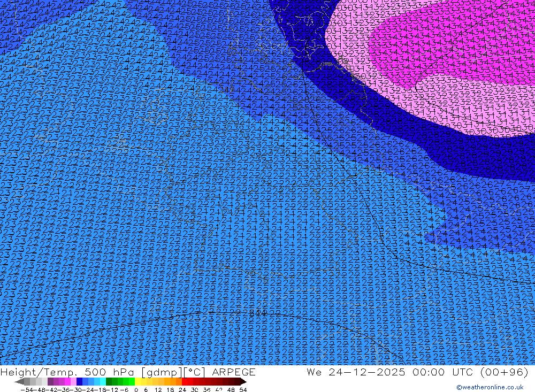Click the left arrow end of color scale
Viewport: 535px width, 392px height.
[x=19, y=381]
